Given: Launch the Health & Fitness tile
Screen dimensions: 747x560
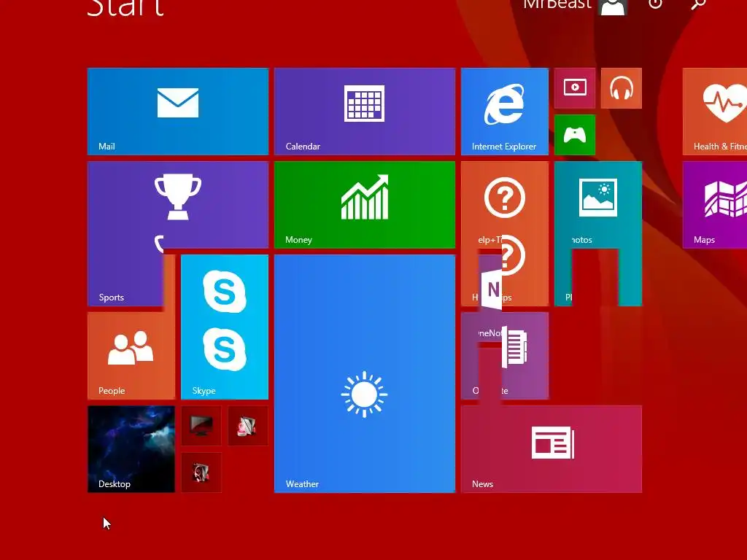Looking at the screenshot, I should coord(715,112).
